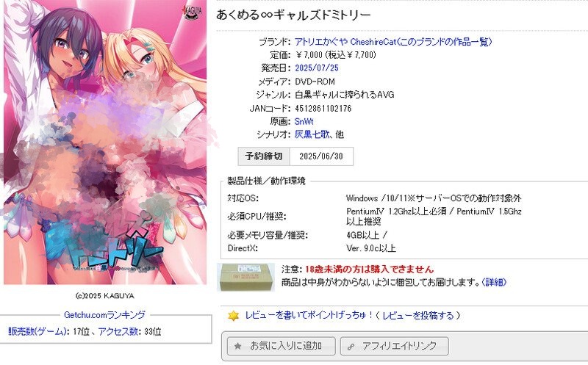This screenshot has width=588, height=365.
Task: Click the release date 2025/07/25 link
Action: 317,68
